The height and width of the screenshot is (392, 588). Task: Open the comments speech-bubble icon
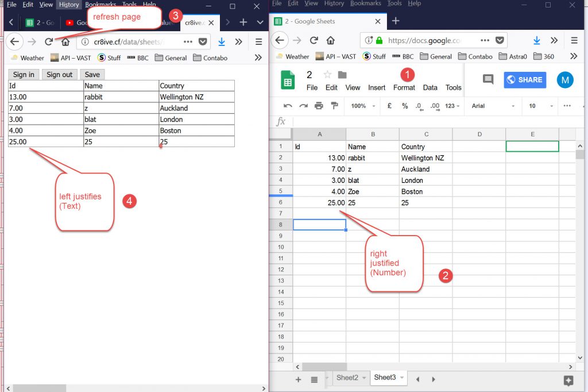(x=488, y=80)
